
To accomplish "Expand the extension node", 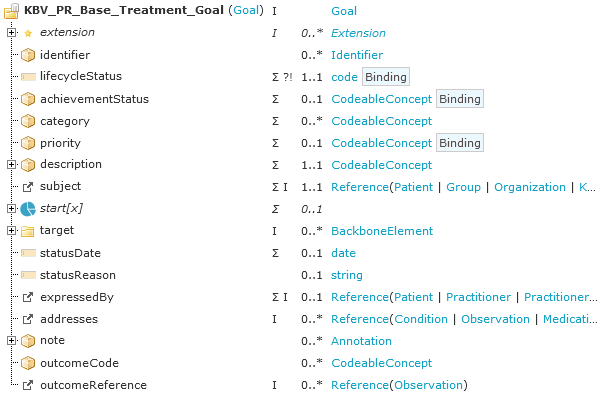I will (x=12, y=33).
